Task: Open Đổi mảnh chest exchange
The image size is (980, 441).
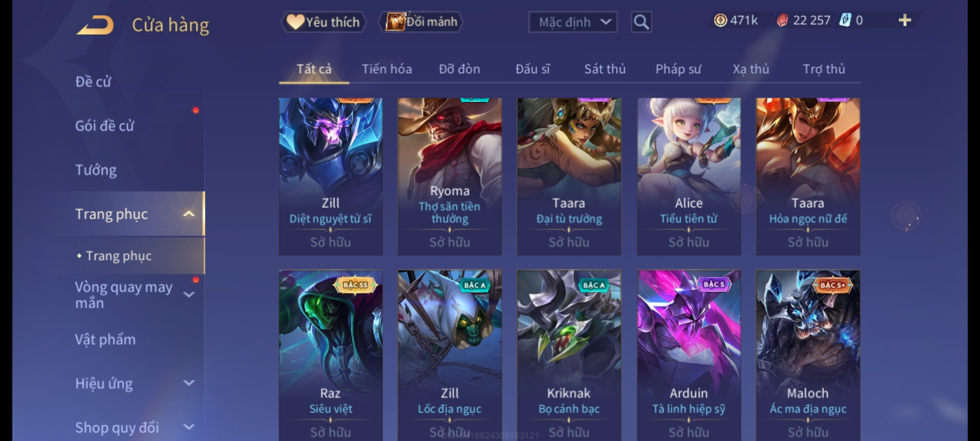Action: click(421, 22)
